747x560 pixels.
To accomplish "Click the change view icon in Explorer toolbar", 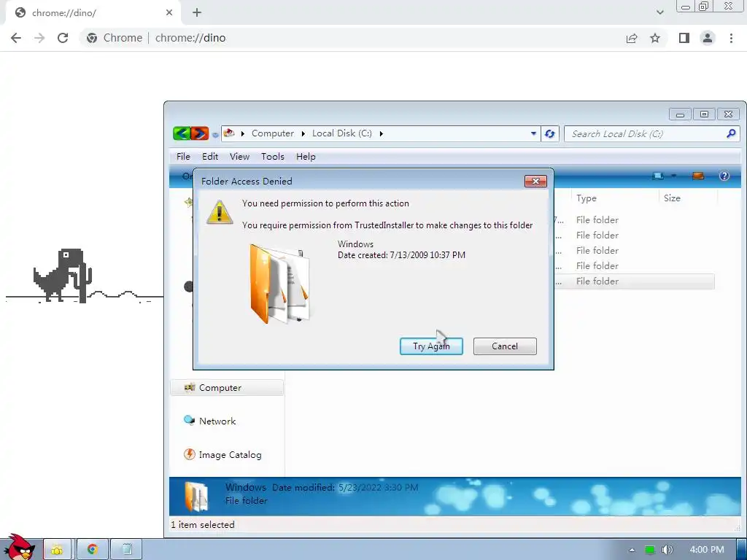I will 658,176.
